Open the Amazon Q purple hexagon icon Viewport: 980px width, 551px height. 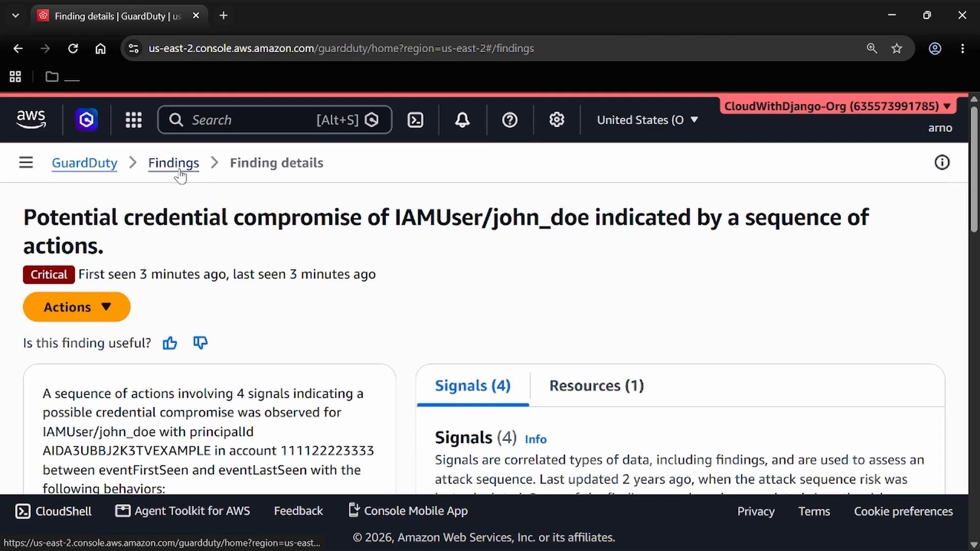click(87, 120)
